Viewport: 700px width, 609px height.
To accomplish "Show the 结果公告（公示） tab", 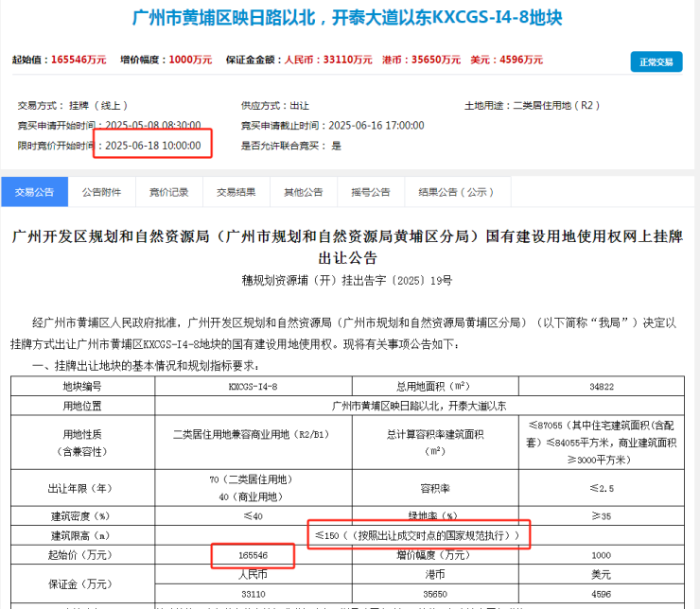I will pos(456,192).
